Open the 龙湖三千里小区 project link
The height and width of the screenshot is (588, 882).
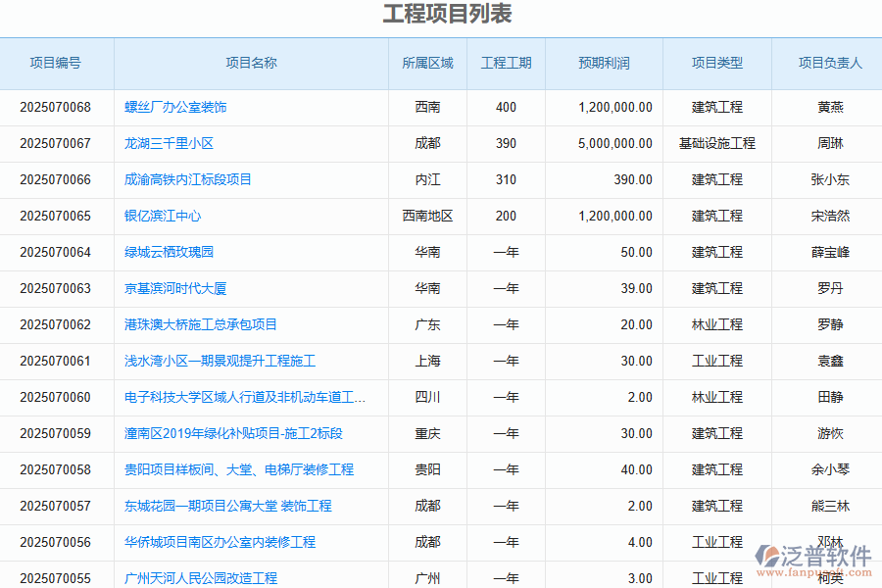[x=169, y=143]
